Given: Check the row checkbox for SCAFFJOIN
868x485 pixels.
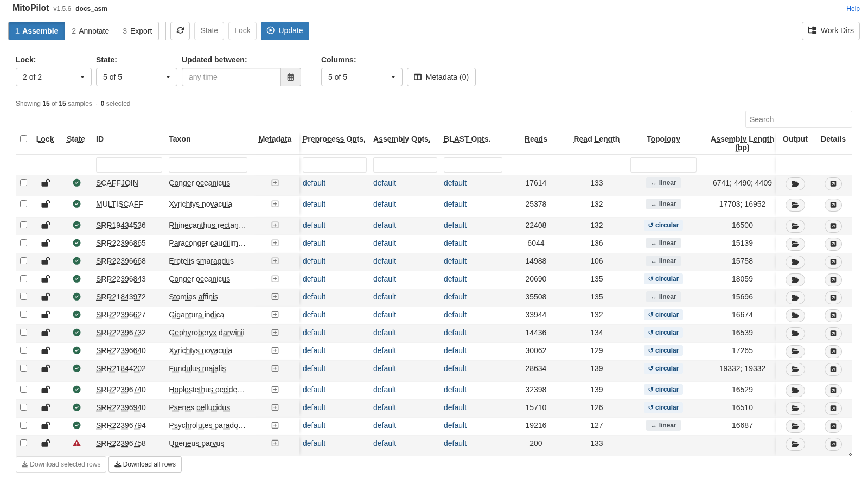Looking at the screenshot, I should [23, 182].
